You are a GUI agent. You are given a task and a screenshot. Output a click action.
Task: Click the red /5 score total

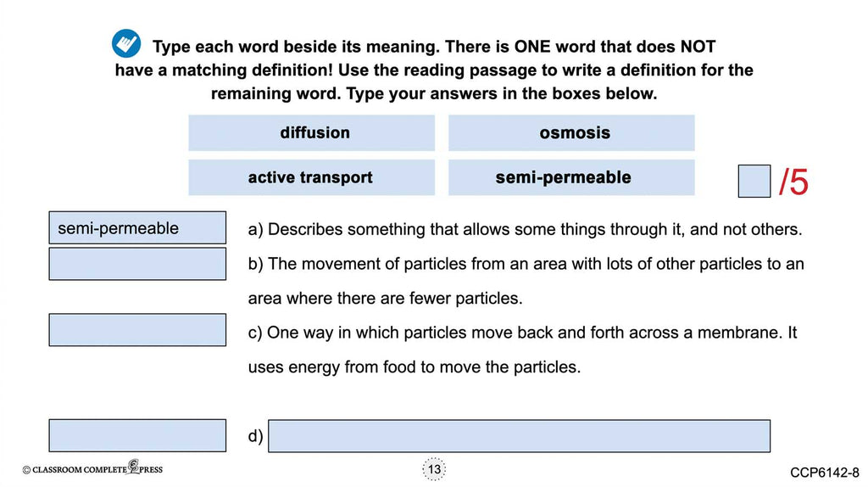point(793,182)
